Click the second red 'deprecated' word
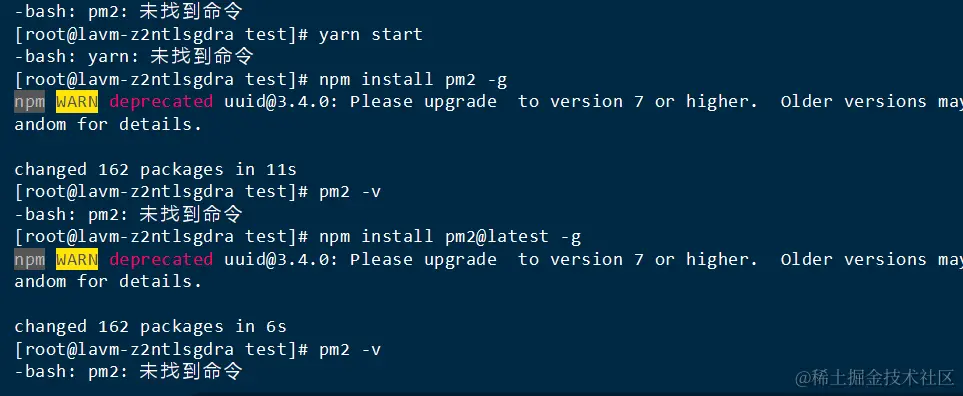Image resolution: width=963 pixels, height=396 pixels. pos(161,260)
